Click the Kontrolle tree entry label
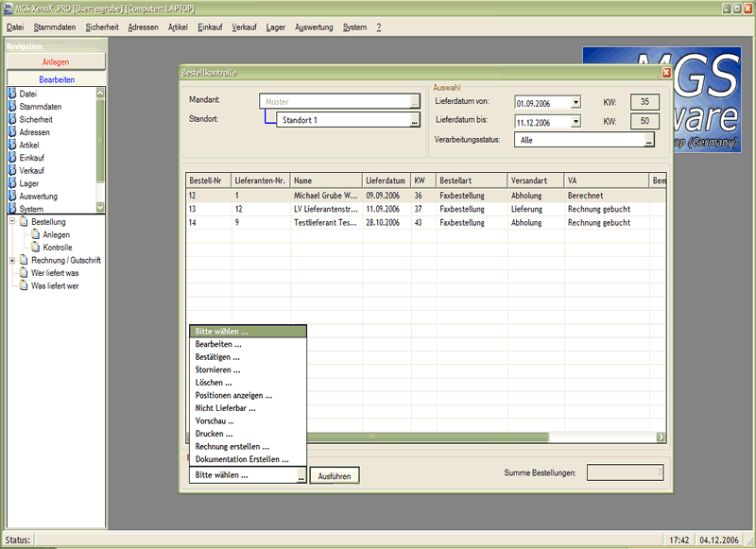This screenshot has height=549, width=756. coord(58,248)
